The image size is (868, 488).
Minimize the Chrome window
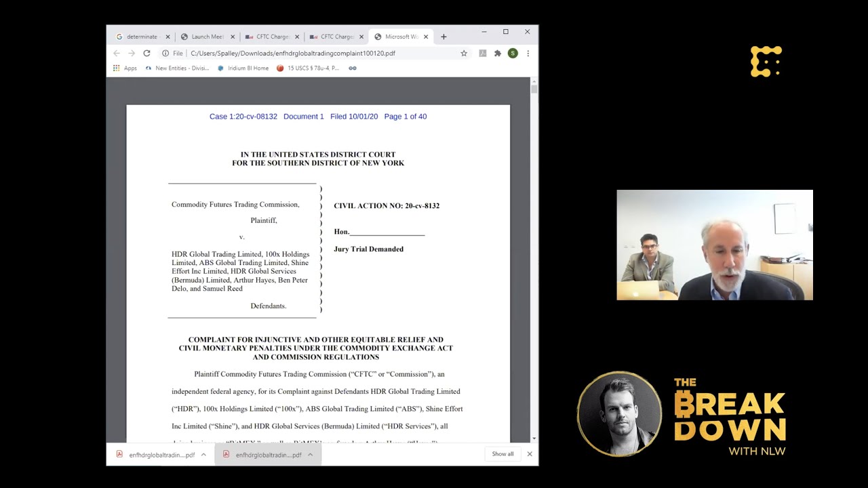484,32
